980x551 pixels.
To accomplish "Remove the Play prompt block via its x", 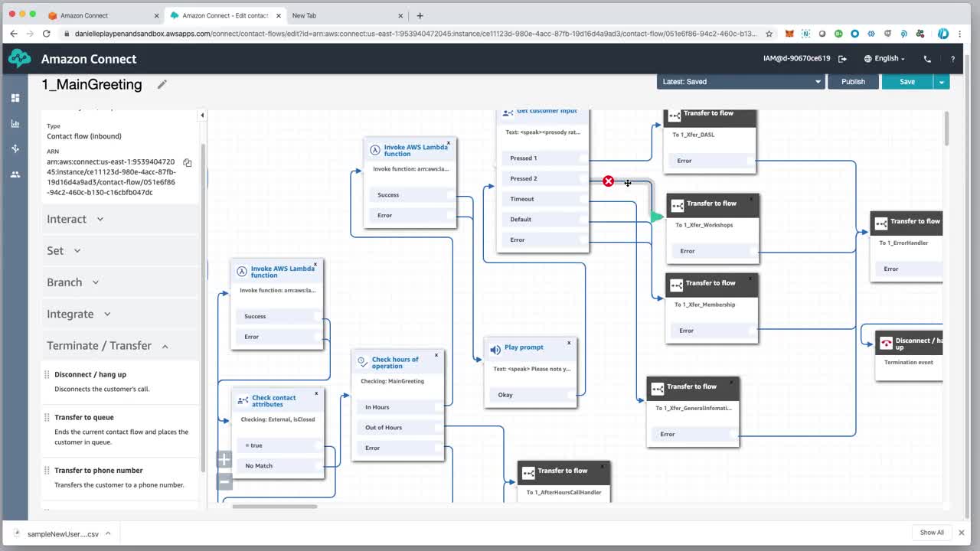I will pyautogui.click(x=569, y=343).
